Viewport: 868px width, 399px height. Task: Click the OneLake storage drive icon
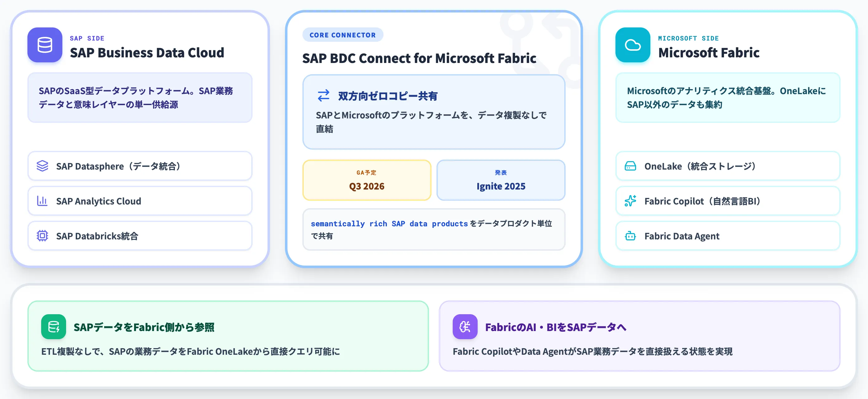coord(630,166)
